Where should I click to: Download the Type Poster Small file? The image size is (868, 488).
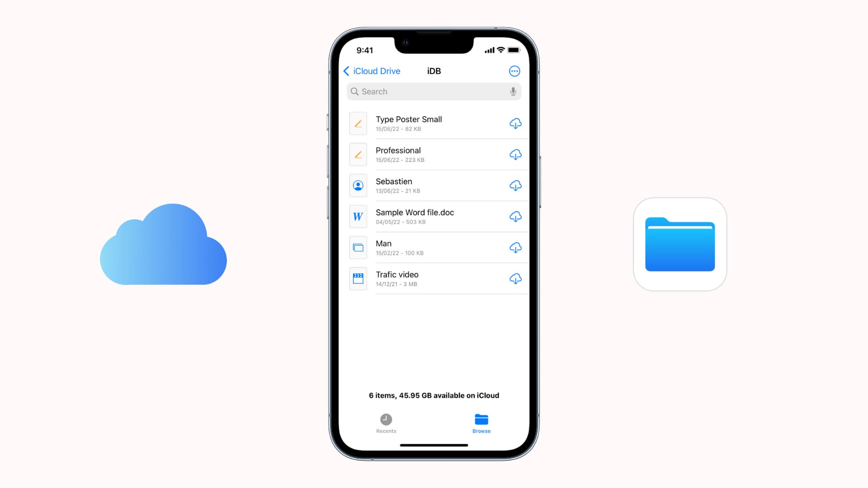pos(514,123)
